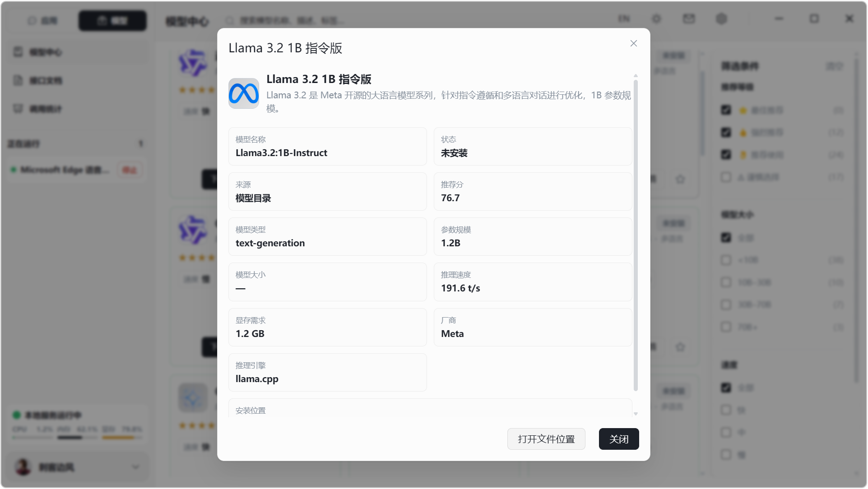Enable the 10B-30B model size checkbox
The image size is (868, 489).
pyautogui.click(x=726, y=282)
